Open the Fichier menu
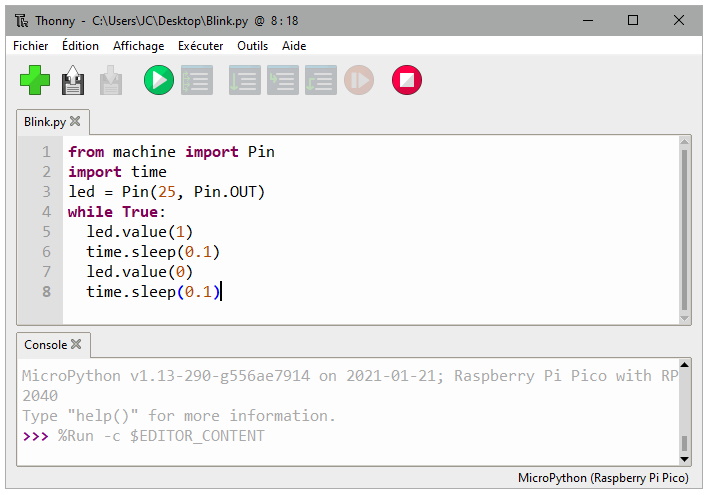The width and height of the screenshot is (709, 495). click(x=31, y=46)
